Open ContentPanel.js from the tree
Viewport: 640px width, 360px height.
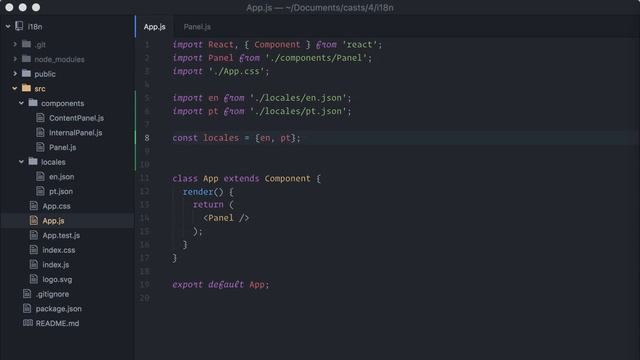pos(76,118)
